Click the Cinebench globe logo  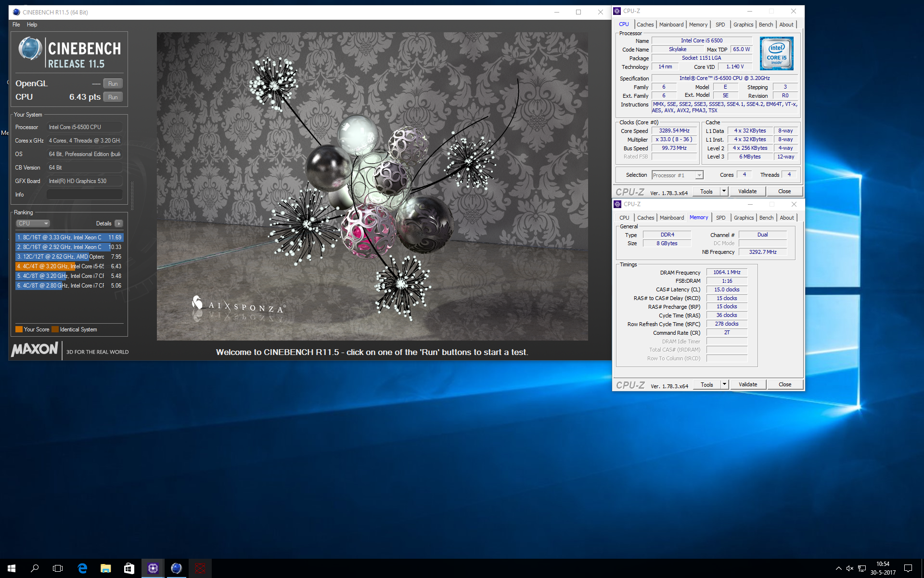[30, 49]
